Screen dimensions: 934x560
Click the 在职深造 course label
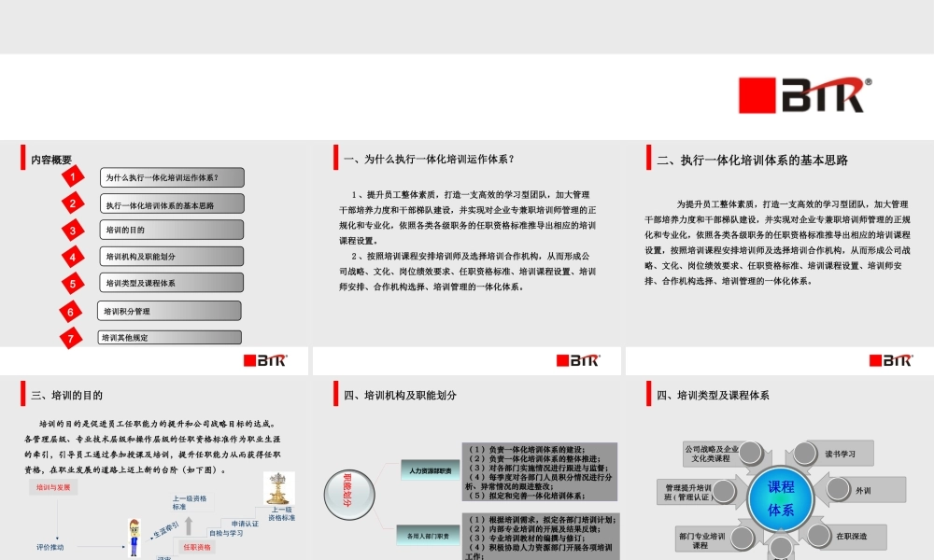(851, 536)
